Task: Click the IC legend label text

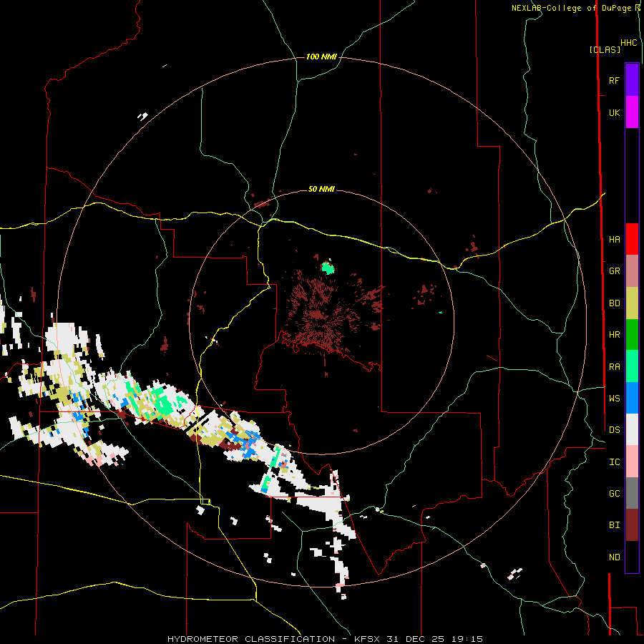Action: click(x=615, y=462)
